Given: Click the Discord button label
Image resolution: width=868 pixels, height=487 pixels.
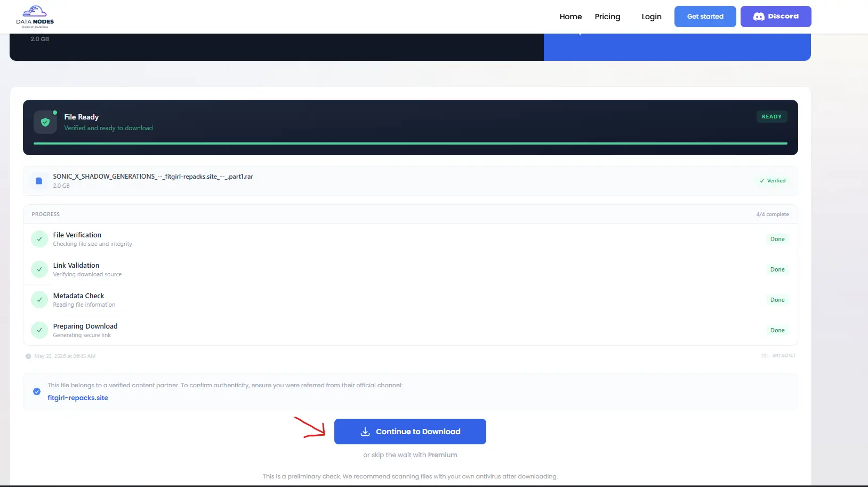Looking at the screenshot, I should [783, 17].
